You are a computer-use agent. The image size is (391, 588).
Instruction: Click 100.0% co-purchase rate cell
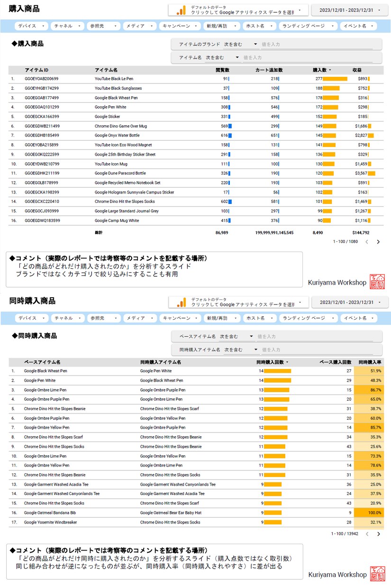[370, 513]
